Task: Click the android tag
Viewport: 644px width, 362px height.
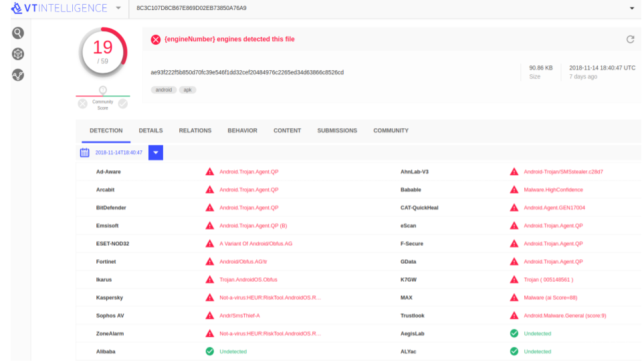Action: (x=163, y=89)
